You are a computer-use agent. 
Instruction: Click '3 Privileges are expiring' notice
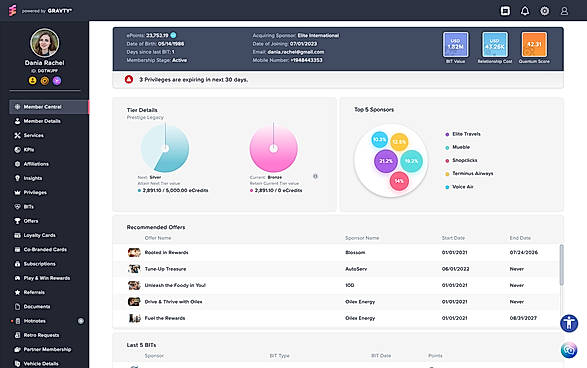click(x=194, y=80)
